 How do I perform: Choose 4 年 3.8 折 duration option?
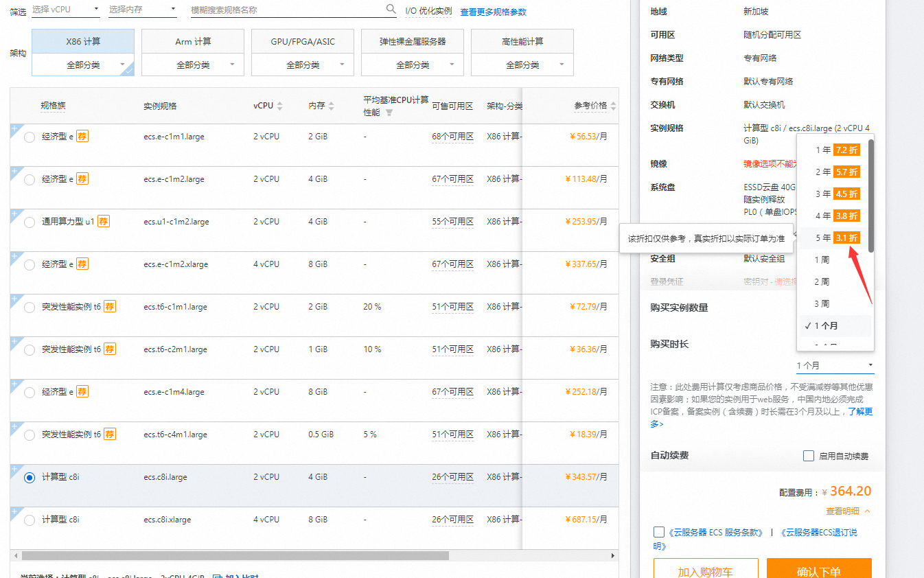tap(835, 216)
